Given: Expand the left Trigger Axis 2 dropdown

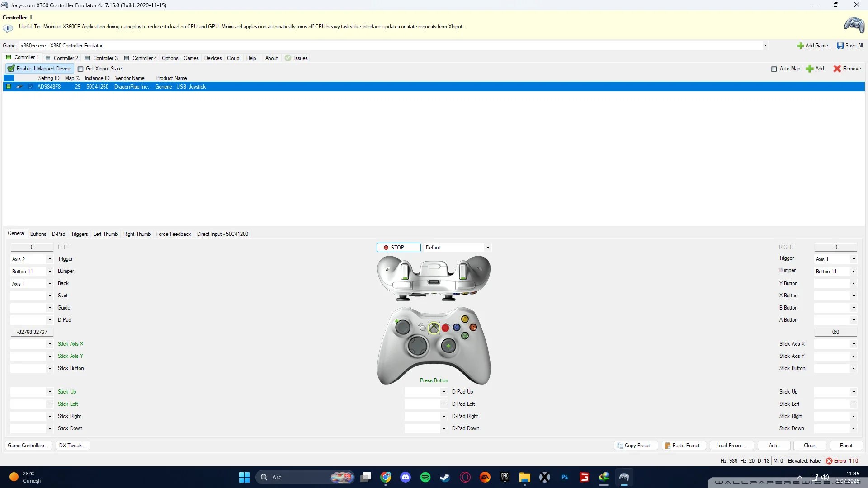Looking at the screenshot, I should click(50, 259).
